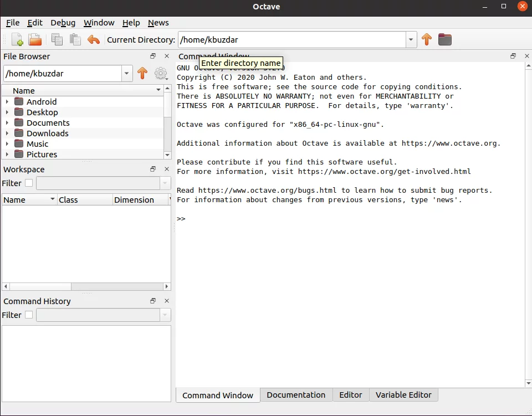Sort workspace by Dimension column header
The image size is (532, 416).
(140, 200)
